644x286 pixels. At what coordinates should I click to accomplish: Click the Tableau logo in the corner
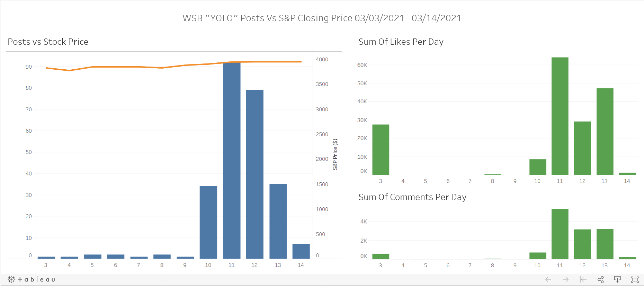11,279
